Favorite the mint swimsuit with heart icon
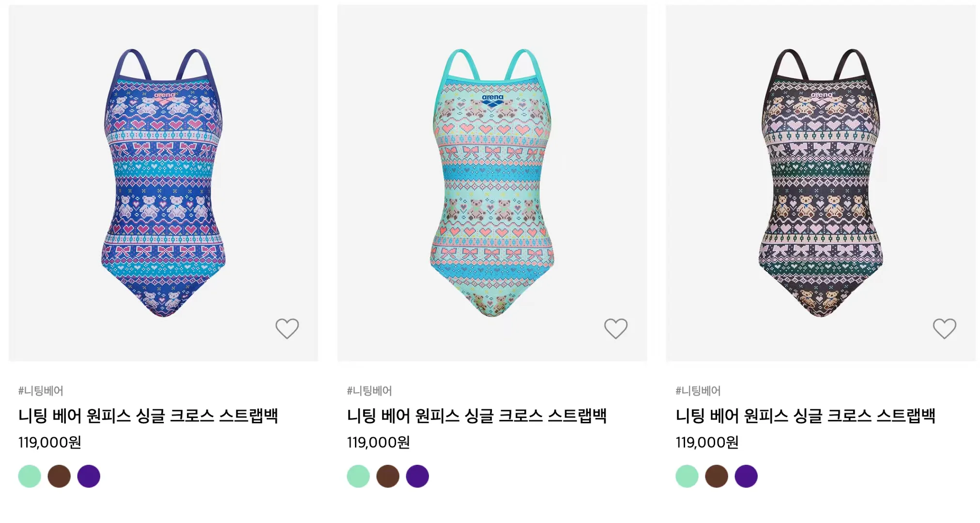This screenshot has height=523, width=980. pyautogui.click(x=615, y=329)
